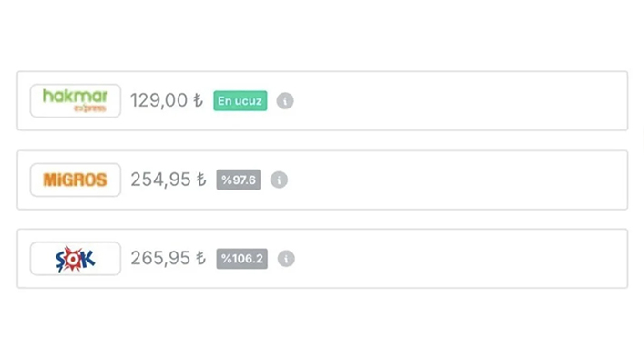
Task: Click the lira symbol in Şok price
Action: [200, 258]
